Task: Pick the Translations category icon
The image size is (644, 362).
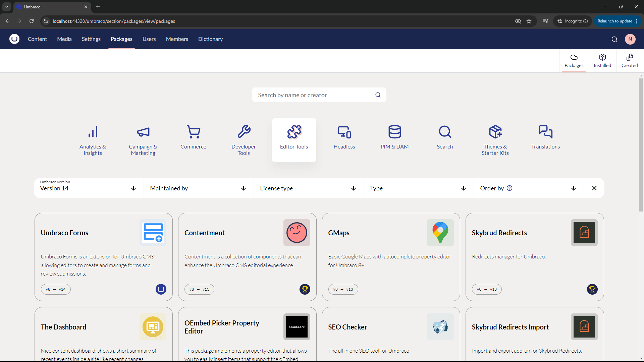Action: pos(545,132)
